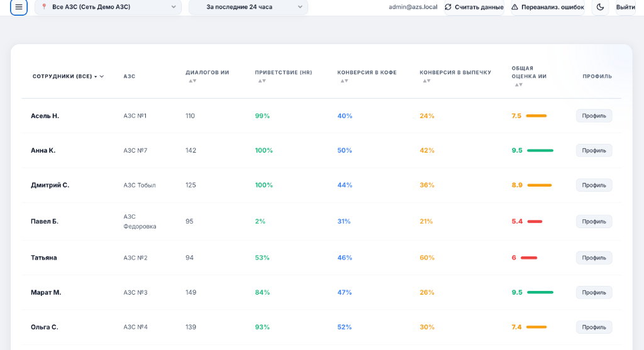Open the hamburger menu
This screenshot has width=644, height=350.
(18, 7)
